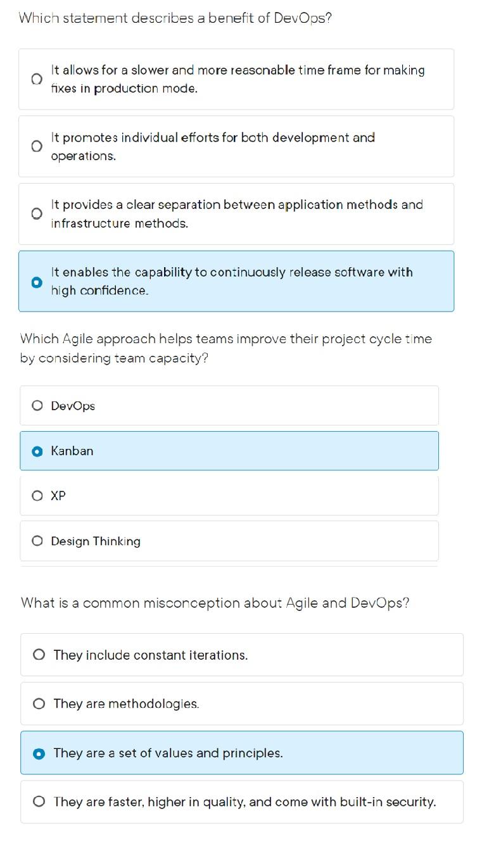Click the selected 'continuously release software' radio button
The width and height of the screenshot is (501, 868).
36,281
